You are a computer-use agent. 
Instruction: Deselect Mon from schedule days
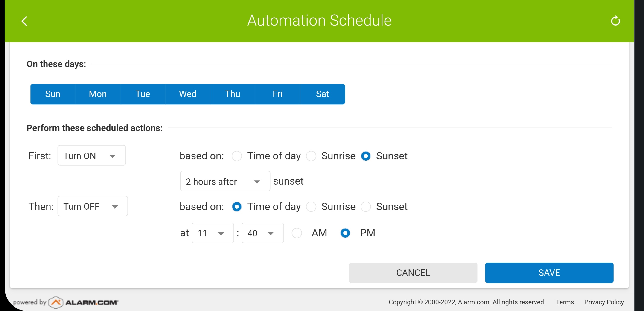click(x=98, y=94)
